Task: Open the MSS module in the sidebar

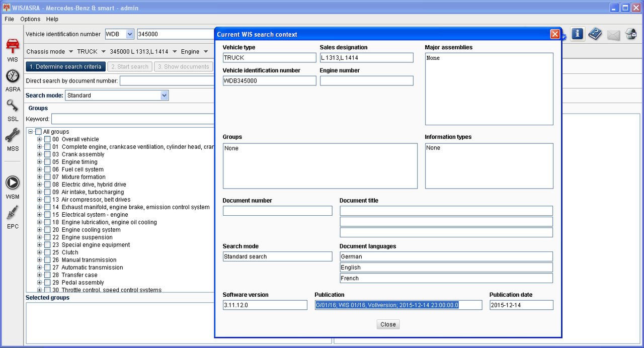Action: click(13, 140)
